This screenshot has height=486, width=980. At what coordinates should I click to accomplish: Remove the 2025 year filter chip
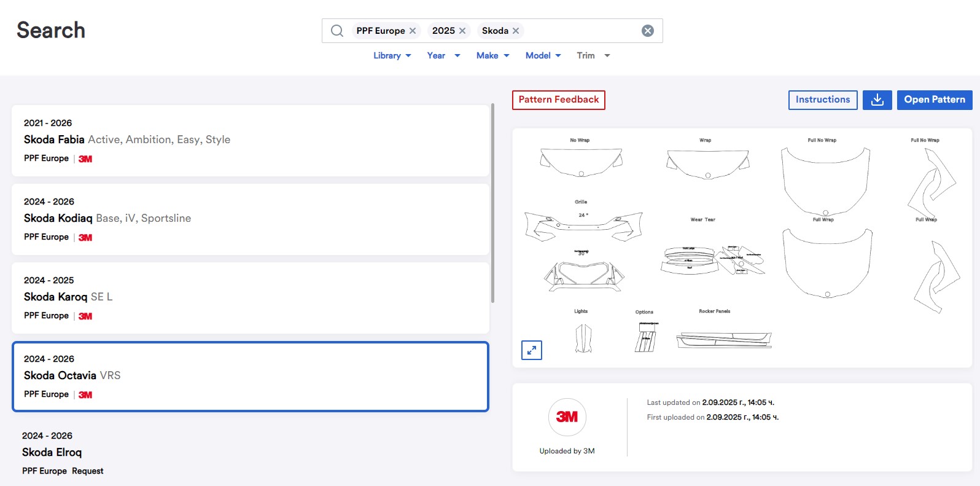coord(462,31)
